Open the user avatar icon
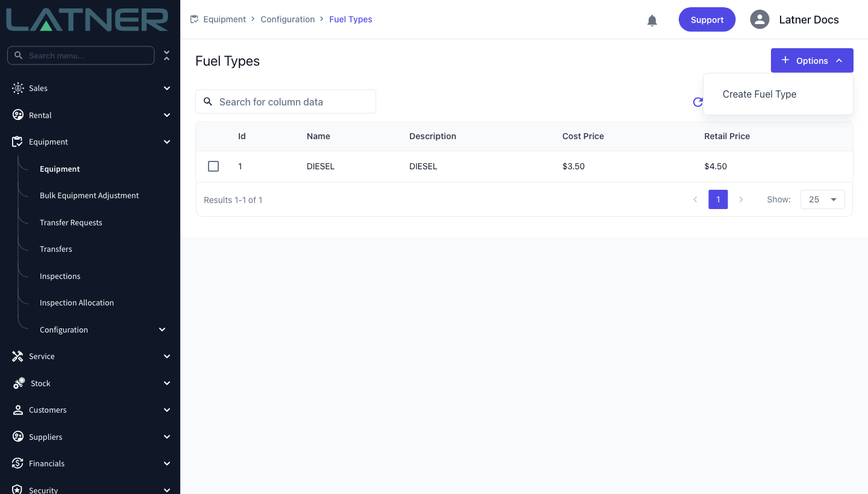This screenshot has height=494, width=868. point(759,19)
